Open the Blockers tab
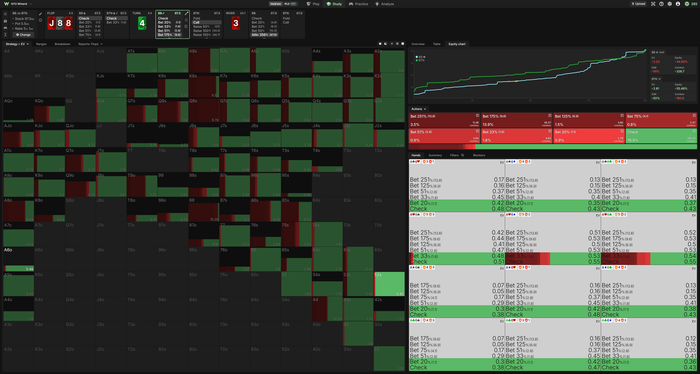Viewport: 700px width, 374px height. 479,155
